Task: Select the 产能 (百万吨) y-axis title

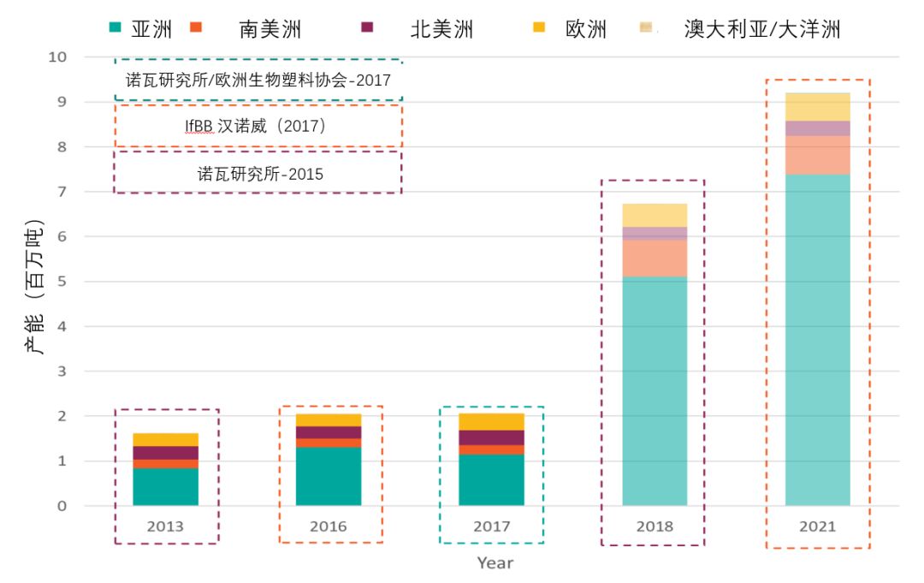Action: coord(33,289)
